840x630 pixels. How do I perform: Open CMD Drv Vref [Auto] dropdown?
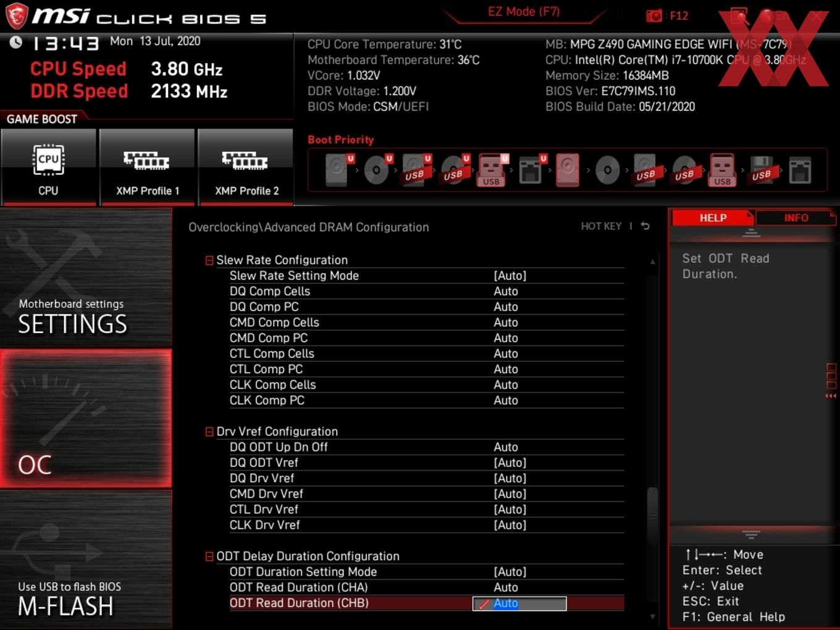point(510,493)
